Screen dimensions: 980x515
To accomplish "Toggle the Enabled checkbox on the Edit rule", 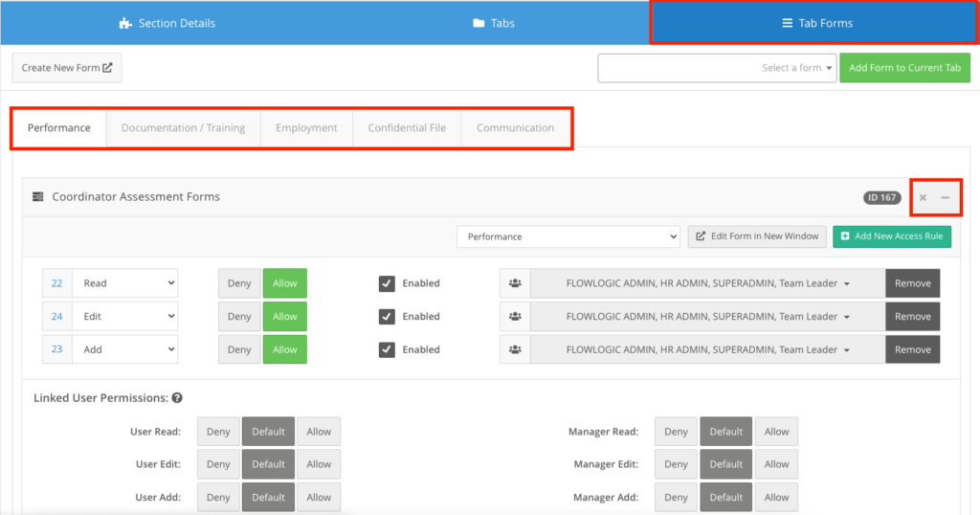I will [387, 317].
